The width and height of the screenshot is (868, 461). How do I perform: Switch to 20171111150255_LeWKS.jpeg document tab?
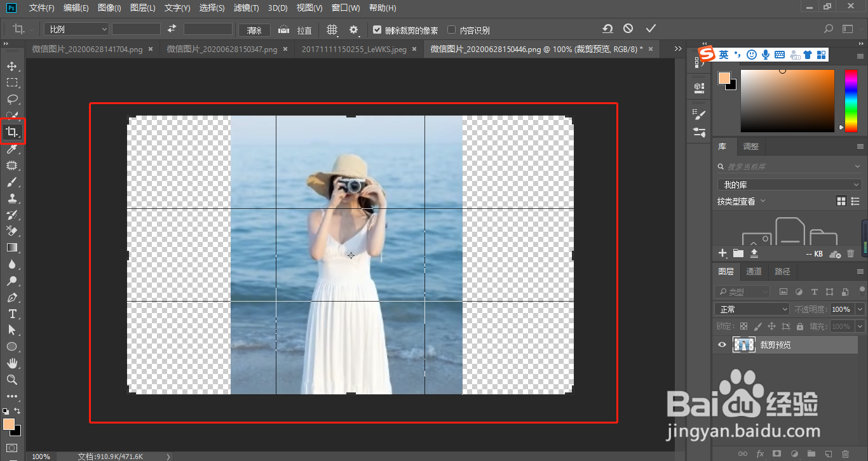[354, 49]
